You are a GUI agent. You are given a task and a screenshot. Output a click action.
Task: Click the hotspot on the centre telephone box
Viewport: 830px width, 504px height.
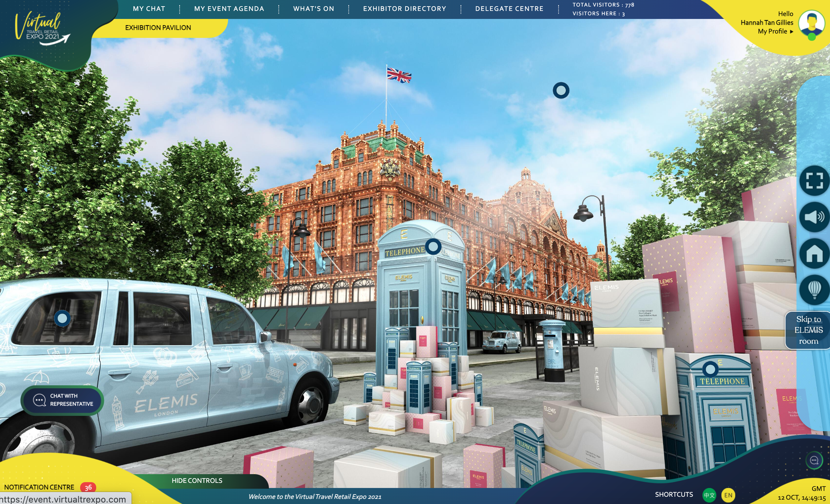(433, 247)
